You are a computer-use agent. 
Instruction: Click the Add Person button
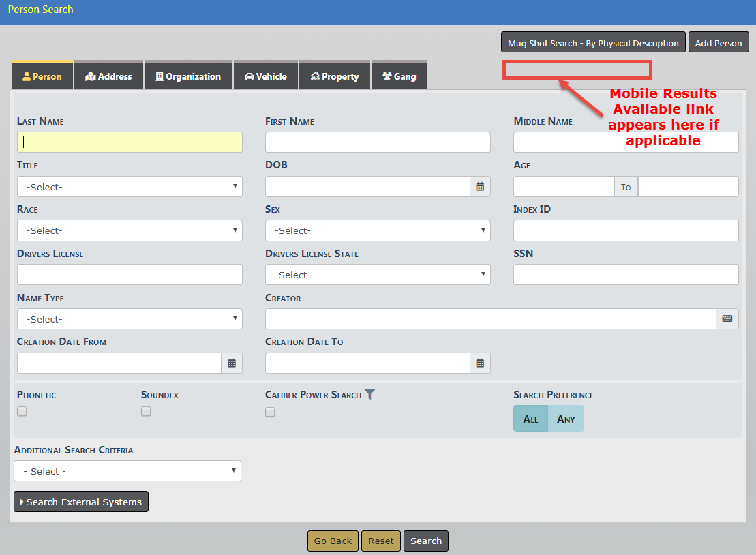tap(719, 43)
